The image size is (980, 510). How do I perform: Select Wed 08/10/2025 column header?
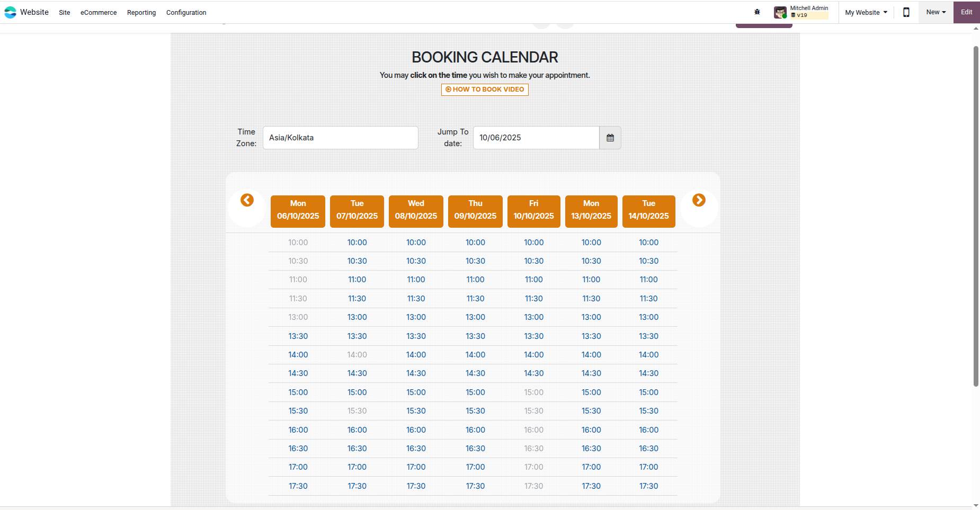(416, 211)
